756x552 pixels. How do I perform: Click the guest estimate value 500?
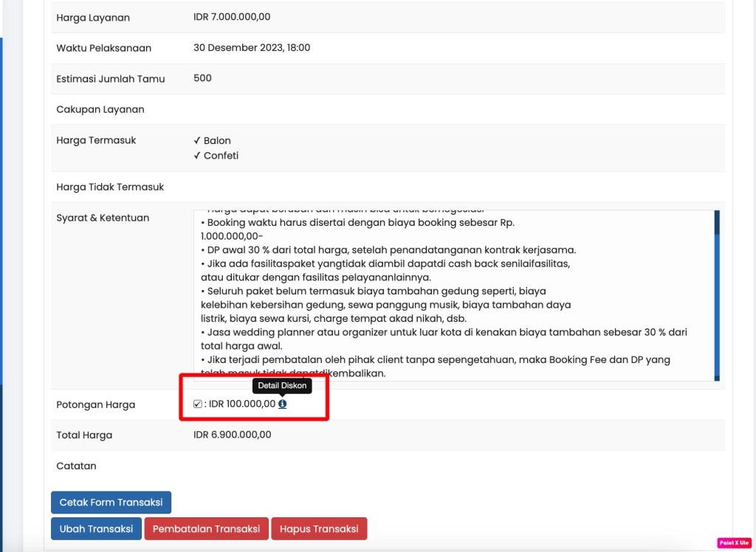(202, 78)
